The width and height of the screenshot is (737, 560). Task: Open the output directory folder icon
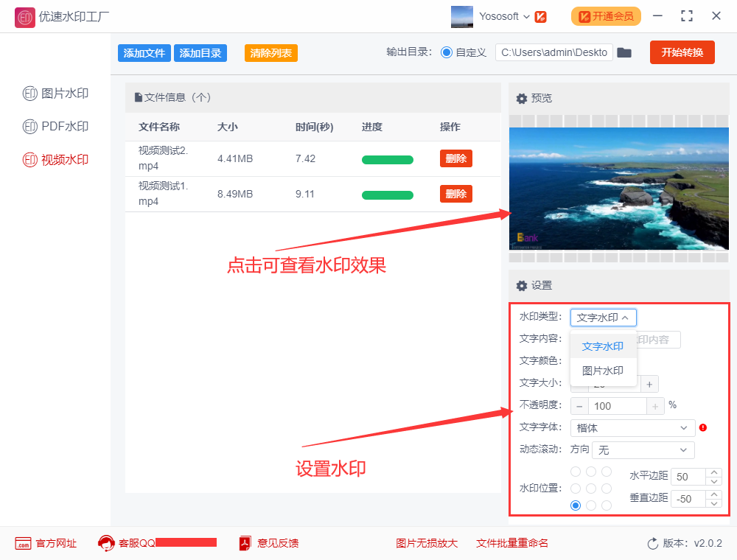[x=624, y=52]
